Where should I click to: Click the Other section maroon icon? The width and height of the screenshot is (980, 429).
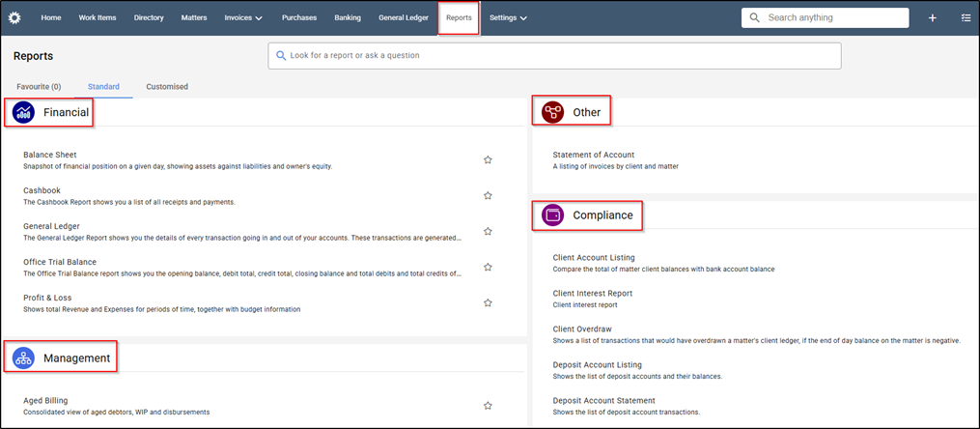click(x=552, y=113)
